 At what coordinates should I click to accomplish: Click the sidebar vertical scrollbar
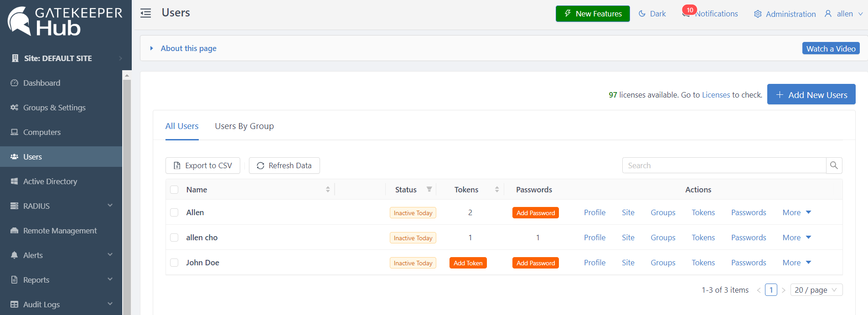point(127,191)
